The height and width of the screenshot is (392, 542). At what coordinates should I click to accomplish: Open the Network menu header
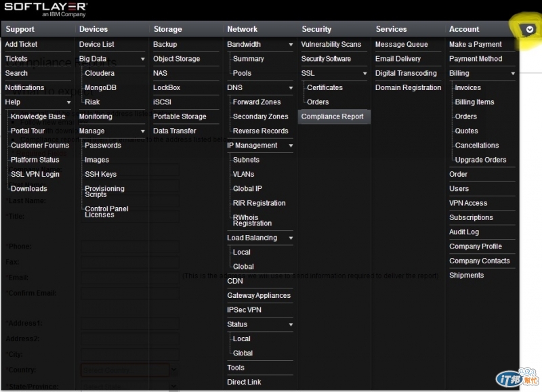point(242,29)
